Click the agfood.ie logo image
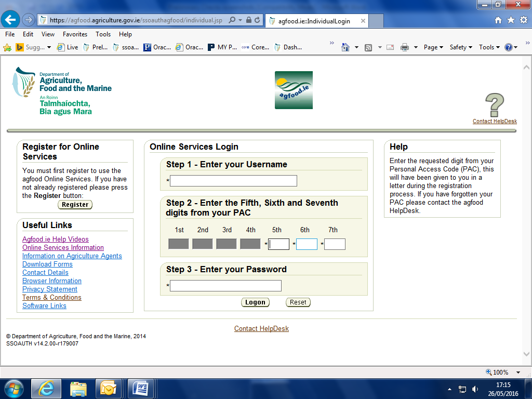532x399 pixels. point(294,90)
